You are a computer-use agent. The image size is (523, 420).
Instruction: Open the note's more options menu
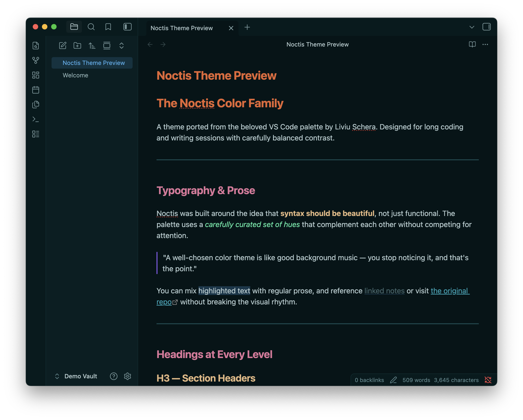(485, 44)
